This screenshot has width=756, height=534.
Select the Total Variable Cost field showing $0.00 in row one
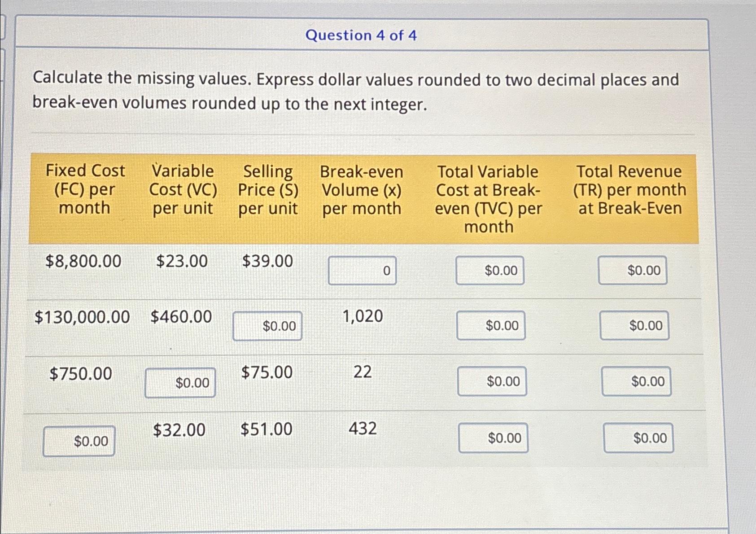pos(489,270)
